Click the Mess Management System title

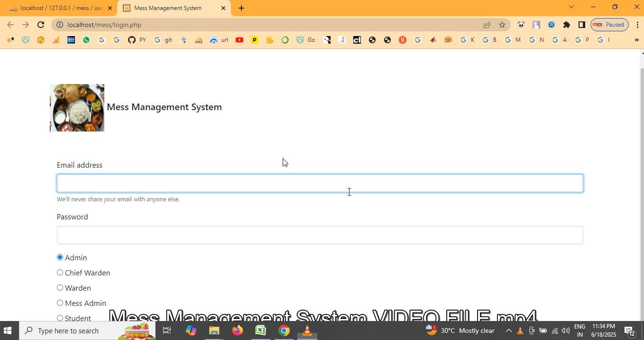164,107
